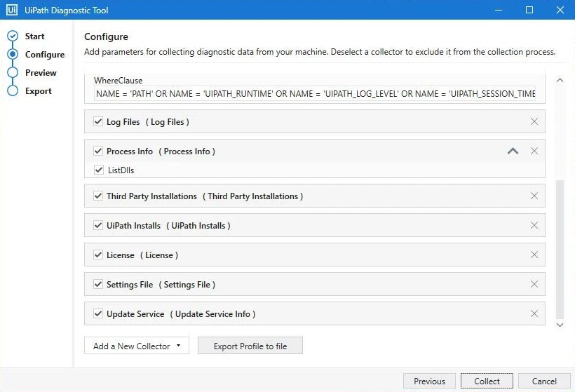Go to the Start step label
575x392 pixels.
click(x=34, y=36)
